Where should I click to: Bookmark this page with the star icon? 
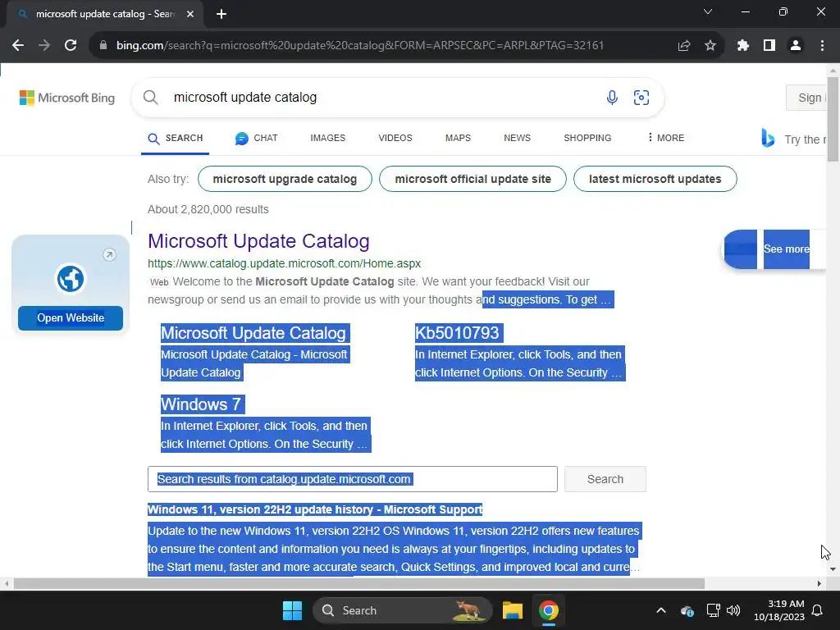[710, 46]
